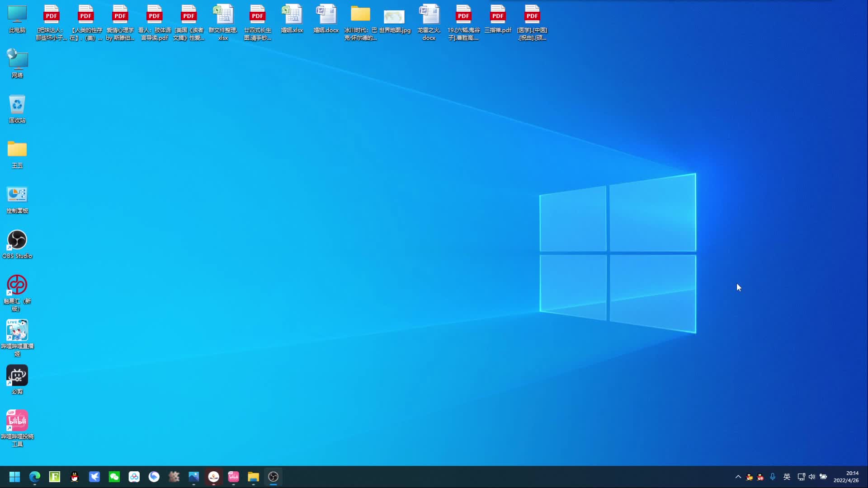This screenshot has width=868, height=488.
Task: Select the [美国《读者文摘》 PDF file
Action: (x=189, y=23)
